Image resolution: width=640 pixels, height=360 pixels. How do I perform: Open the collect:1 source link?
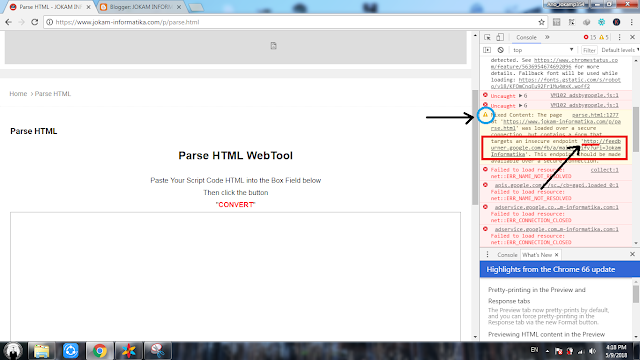pyautogui.click(x=604, y=170)
